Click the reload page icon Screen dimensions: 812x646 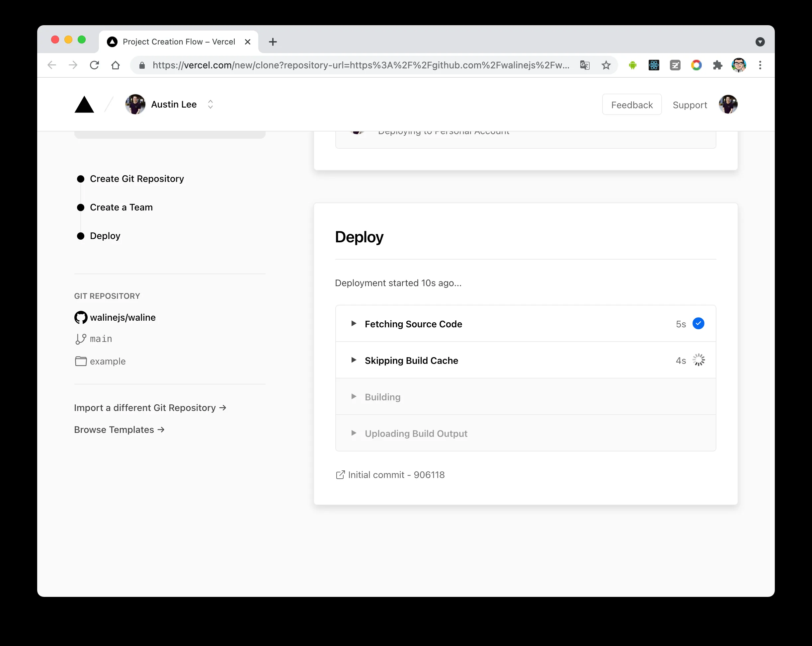click(94, 65)
